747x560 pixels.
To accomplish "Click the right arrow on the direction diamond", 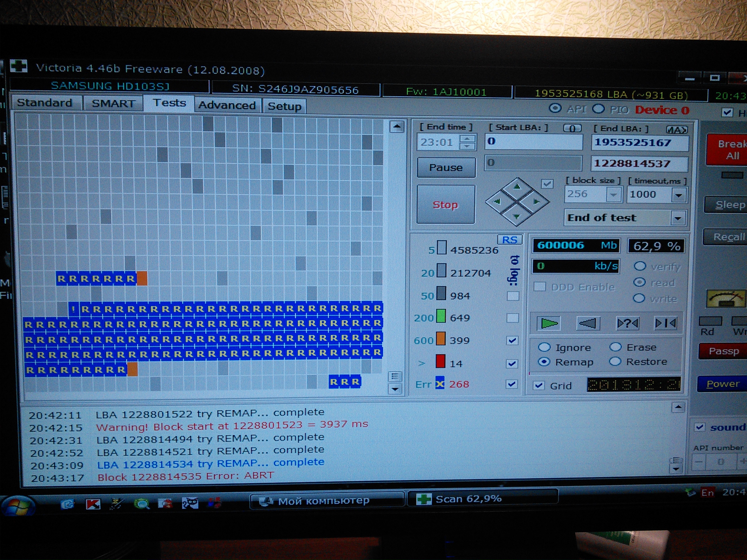I will point(537,202).
